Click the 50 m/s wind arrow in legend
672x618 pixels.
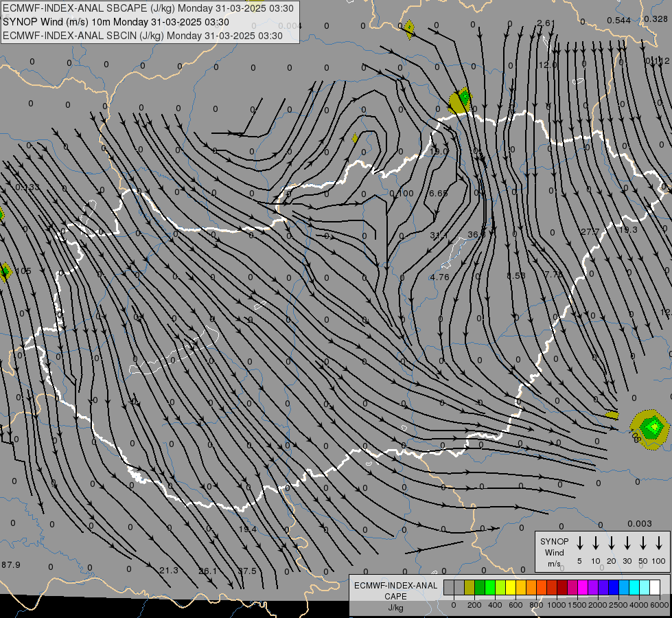point(643,543)
